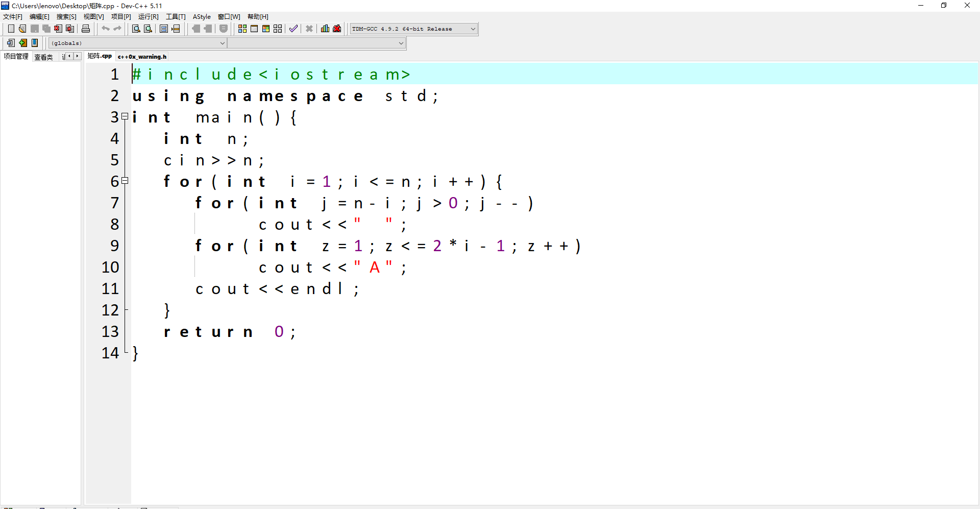Switch to the c++0x_warning.h editor tab
The height and width of the screenshot is (509, 980).
[x=142, y=57]
